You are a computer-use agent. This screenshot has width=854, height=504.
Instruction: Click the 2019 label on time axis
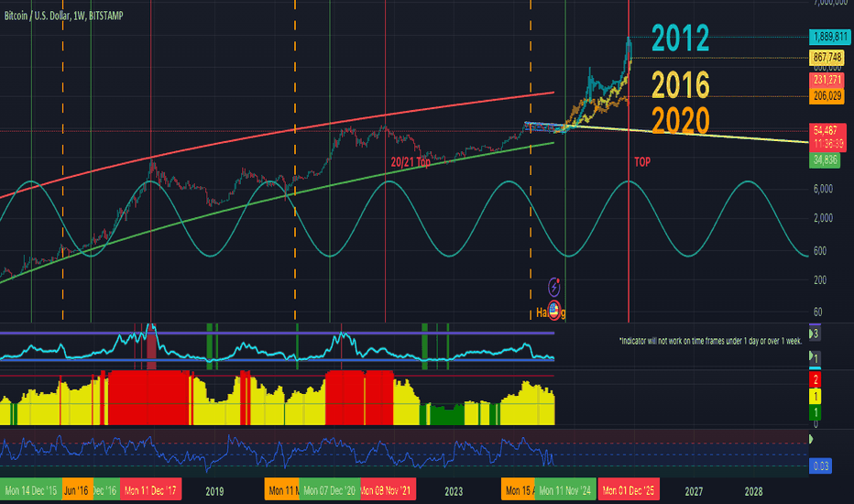pyautogui.click(x=214, y=491)
